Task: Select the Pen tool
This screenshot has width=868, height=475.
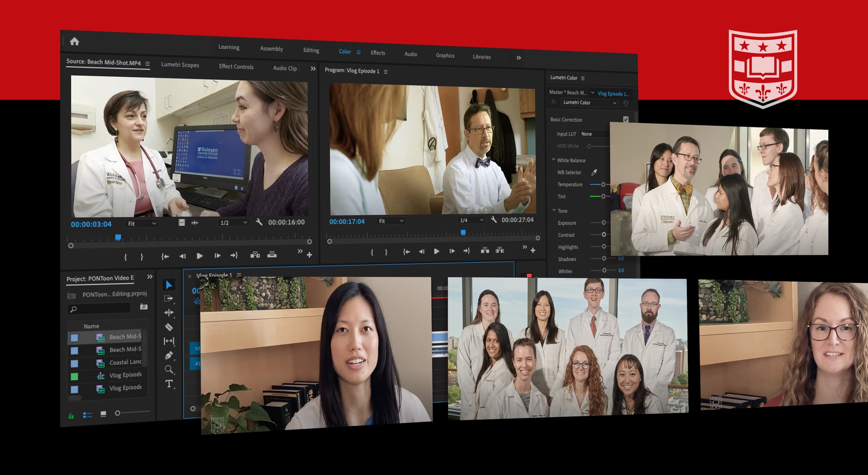Action: (x=169, y=355)
